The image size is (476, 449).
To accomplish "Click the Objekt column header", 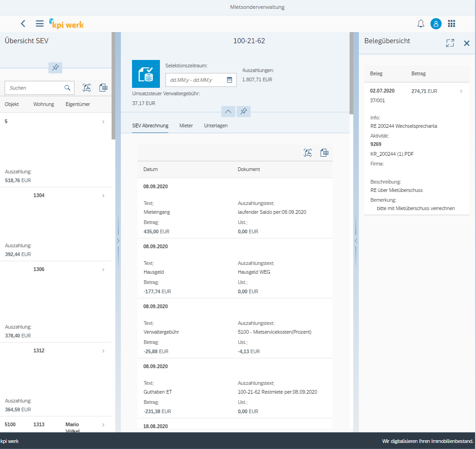I will tap(12, 104).
